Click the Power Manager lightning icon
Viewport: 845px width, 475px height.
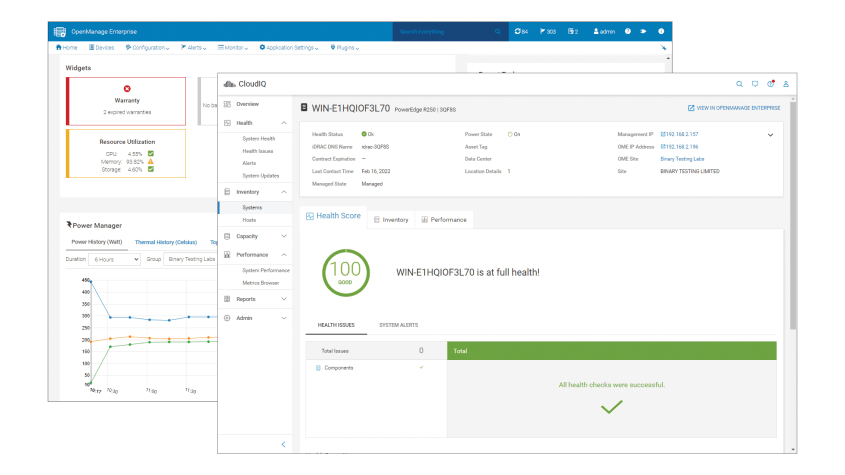[x=69, y=224]
